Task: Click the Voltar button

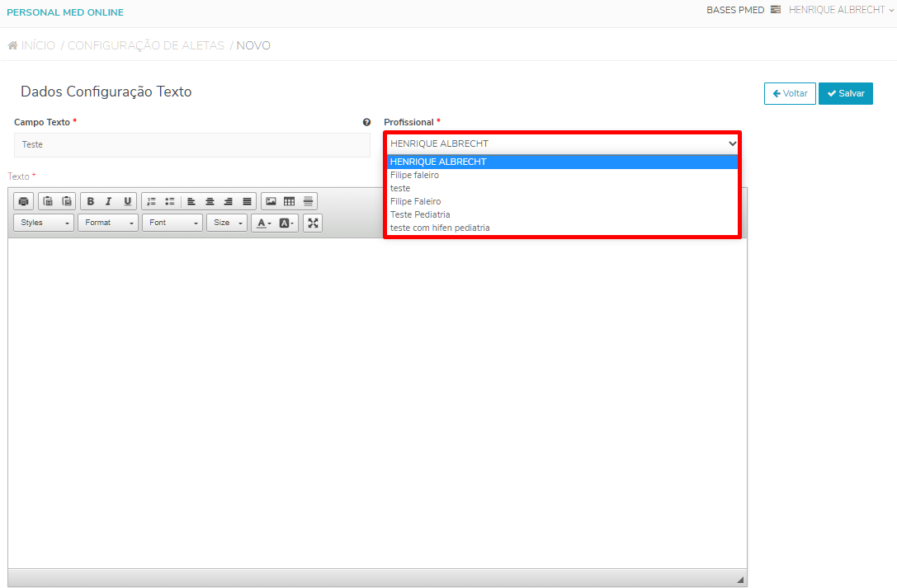Action: [x=790, y=94]
